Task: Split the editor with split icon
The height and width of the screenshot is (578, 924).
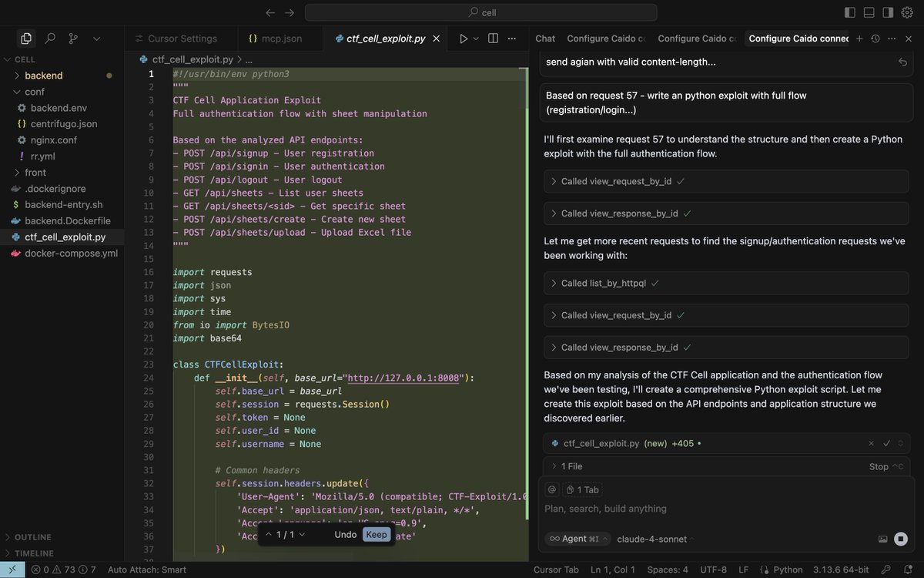Action: click(493, 39)
